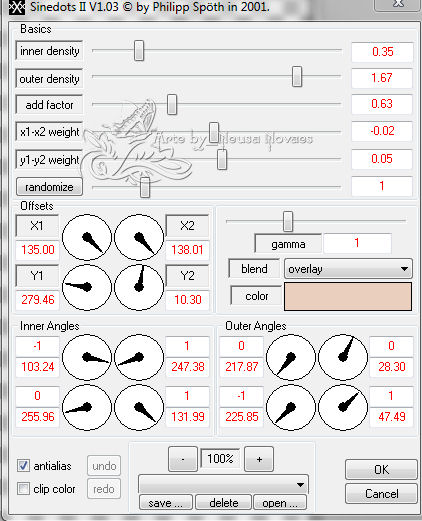Viewport: 422px width, 521px height.
Task: Click the Y2 offset angle dial
Action: point(139,287)
